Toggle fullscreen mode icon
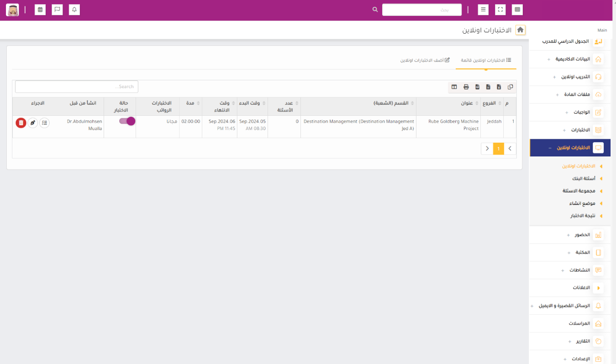This screenshot has height=364, width=616. point(500,10)
